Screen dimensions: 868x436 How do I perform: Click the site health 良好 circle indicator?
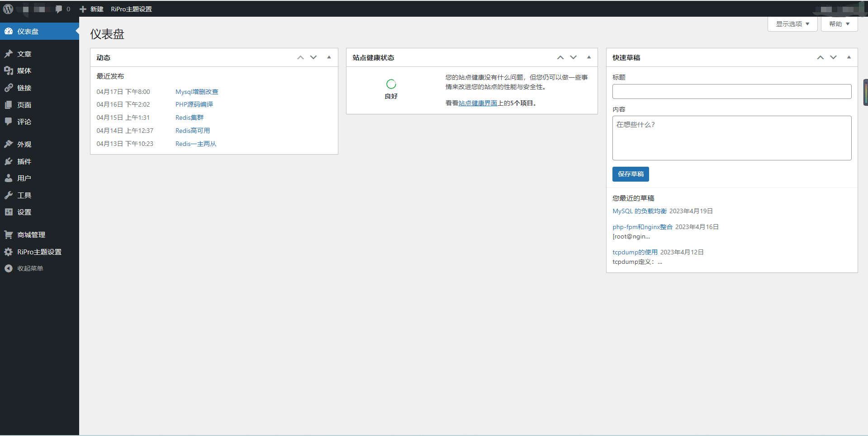[x=391, y=84]
